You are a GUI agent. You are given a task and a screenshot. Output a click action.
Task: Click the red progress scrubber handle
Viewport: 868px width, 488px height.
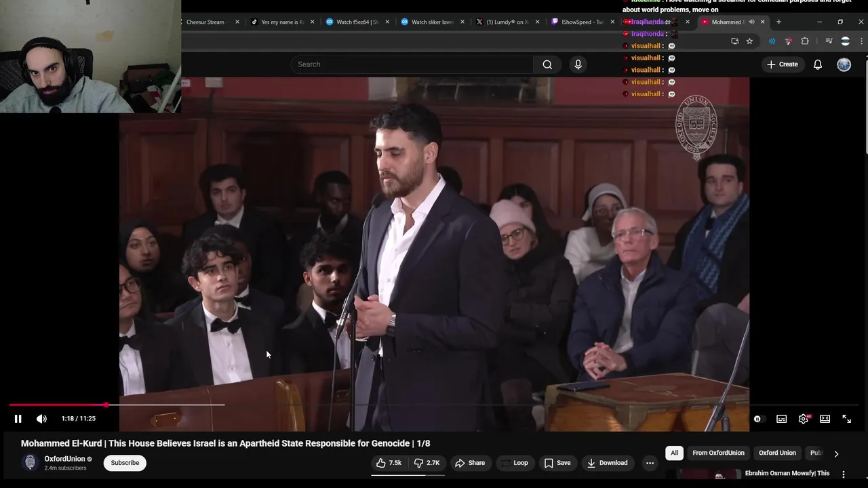(106, 405)
